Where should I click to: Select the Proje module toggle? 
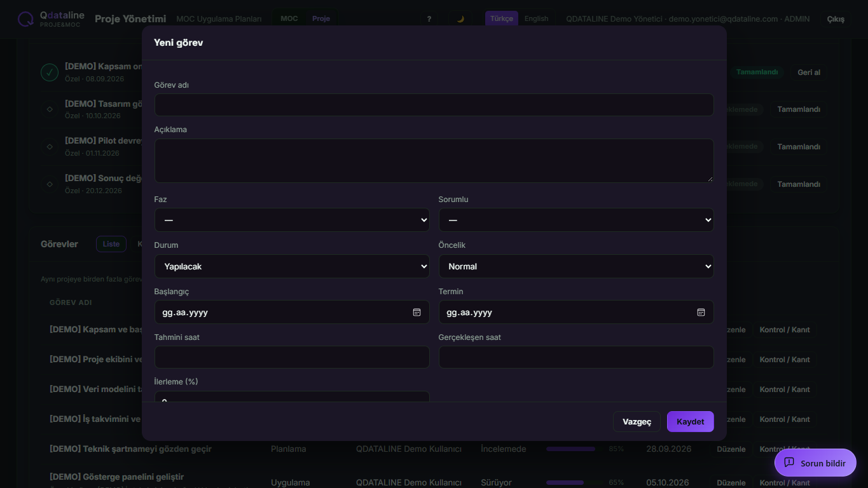pos(321,18)
